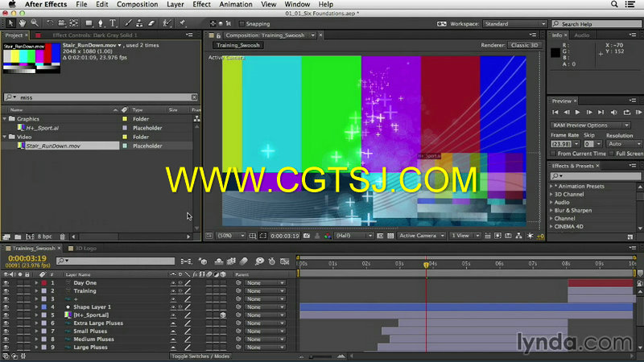Hide the Training layer
This screenshot has width=644, height=362.
click(6, 291)
